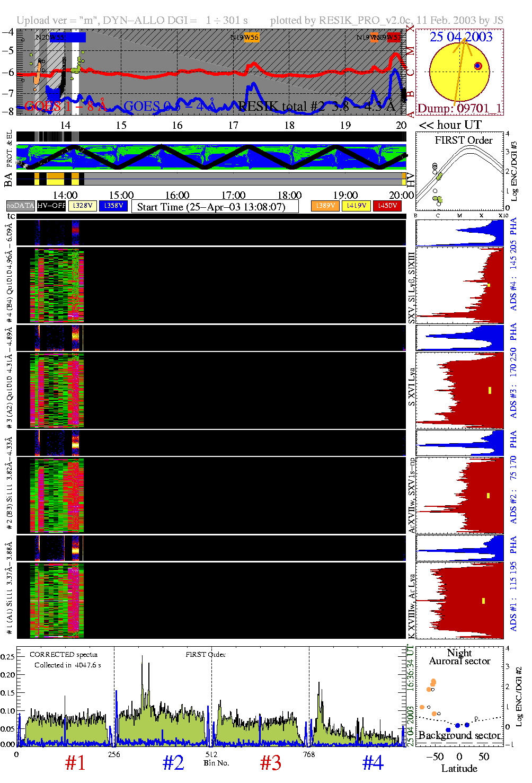Click the red #1 spectrum label
Viewport: 532px width, 783px height.
(x=75, y=763)
